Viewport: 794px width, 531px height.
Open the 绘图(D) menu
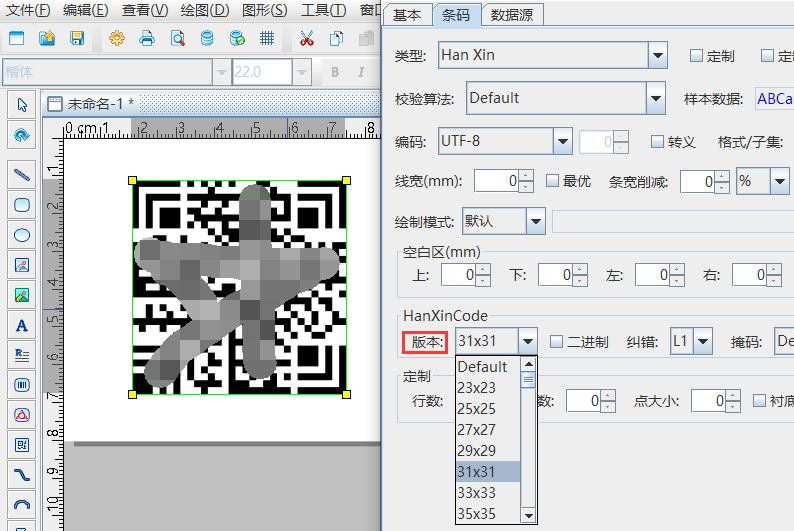pos(205,10)
